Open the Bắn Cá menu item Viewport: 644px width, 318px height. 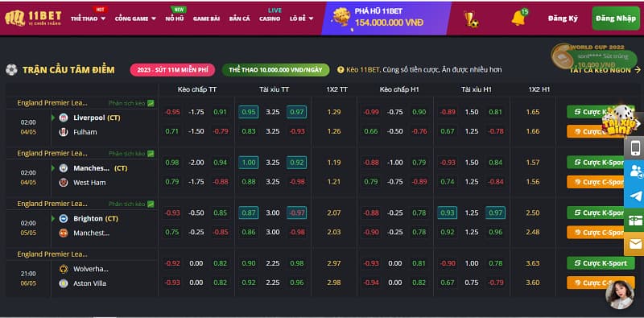pyautogui.click(x=239, y=19)
